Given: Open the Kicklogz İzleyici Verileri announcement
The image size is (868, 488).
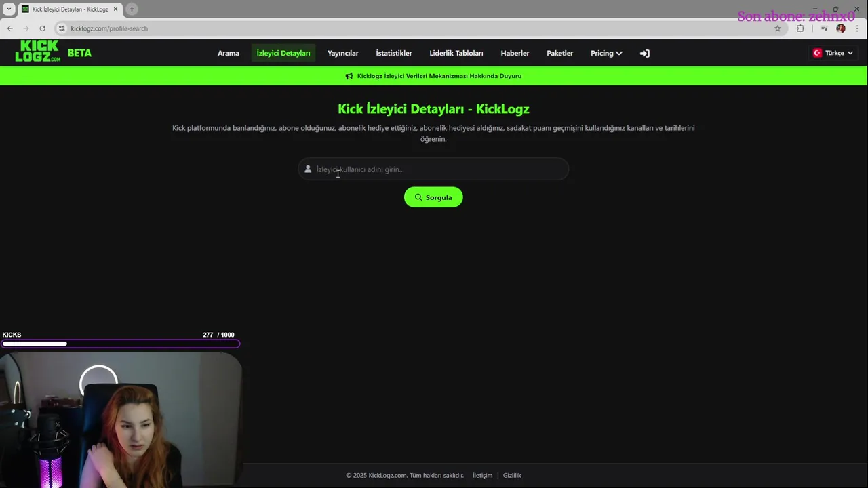Looking at the screenshot, I should click(439, 76).
